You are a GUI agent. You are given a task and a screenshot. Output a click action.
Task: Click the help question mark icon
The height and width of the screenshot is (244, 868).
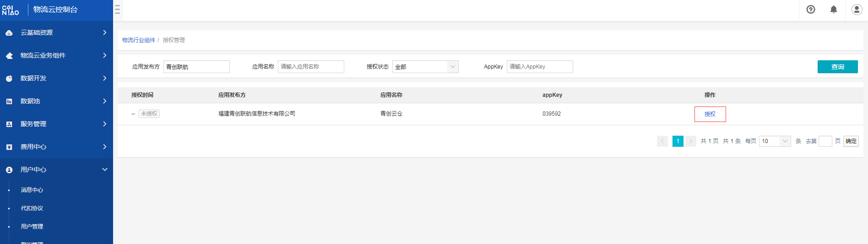810,10
